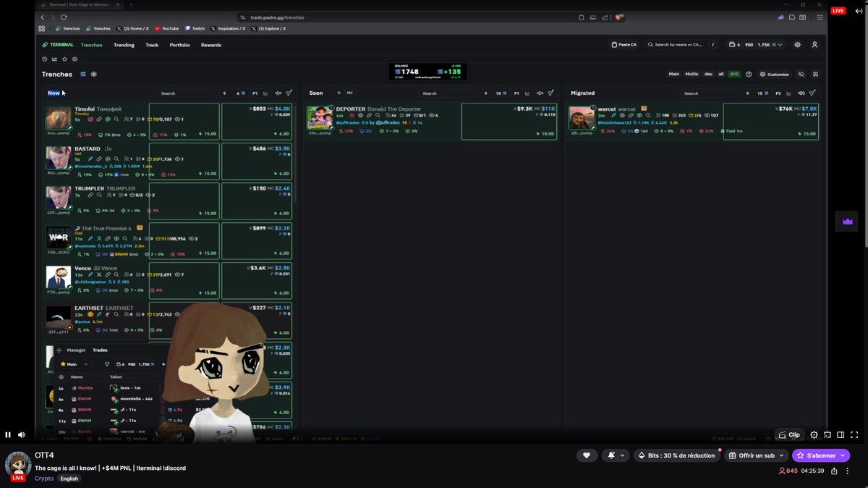Toggle the hide eye-slash icon near Customize
The height and width of the screenshot is (488, 868).
[x=801, y=74]
